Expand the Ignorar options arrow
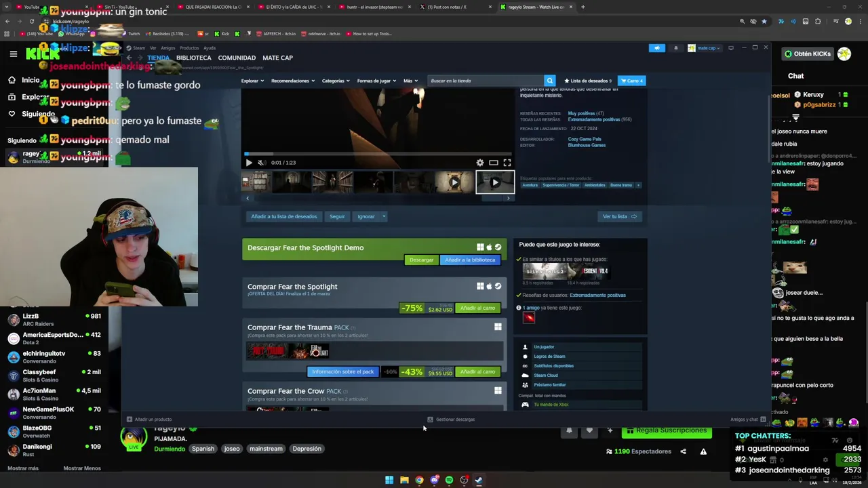 (x=383, y=216)
